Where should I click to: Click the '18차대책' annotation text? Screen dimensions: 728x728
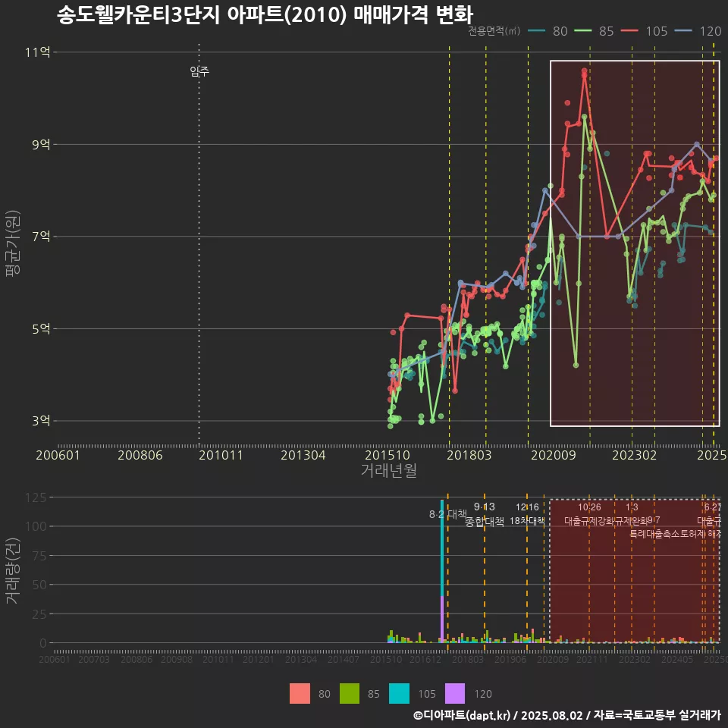528,521
